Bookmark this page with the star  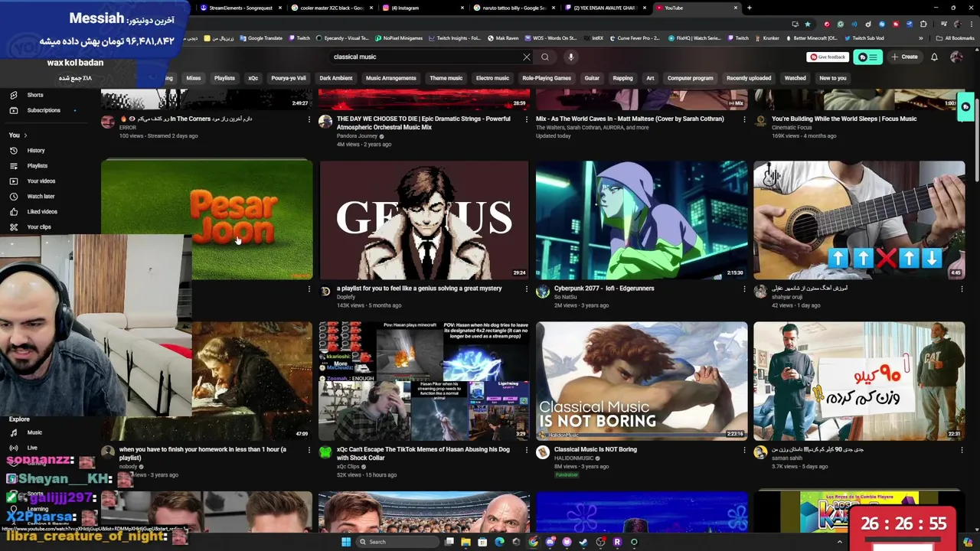pos(807,24)
